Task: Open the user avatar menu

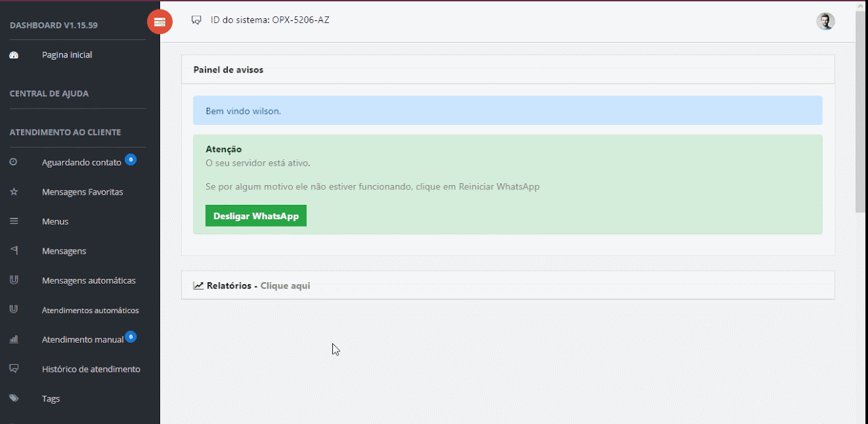Action: click(825, 21)
